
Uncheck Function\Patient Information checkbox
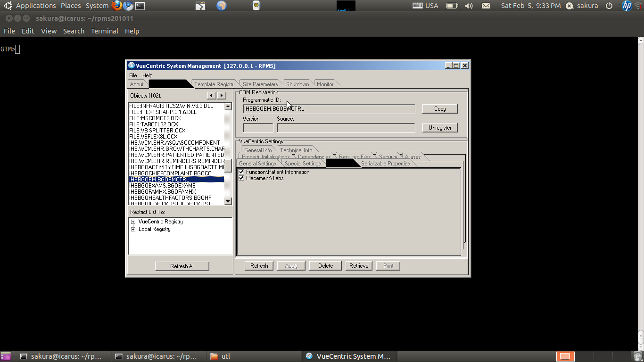click(241, 172)
